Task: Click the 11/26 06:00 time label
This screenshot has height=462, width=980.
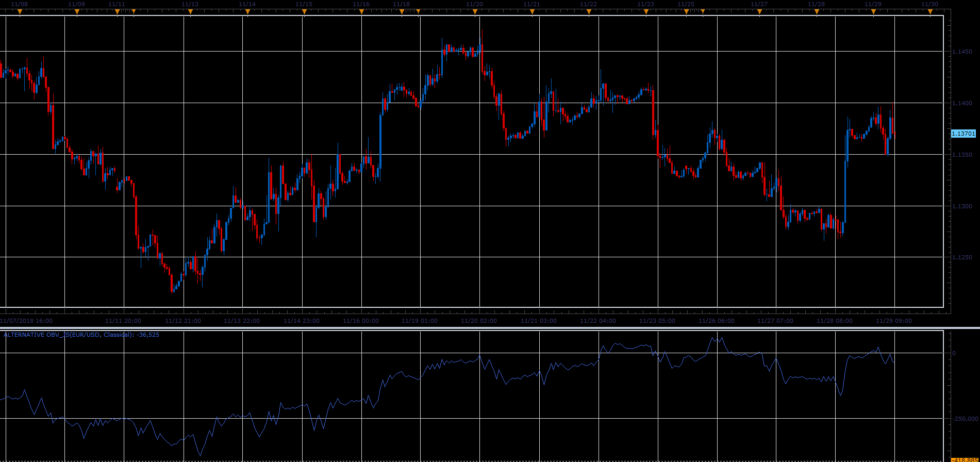Action: point(717,321)
